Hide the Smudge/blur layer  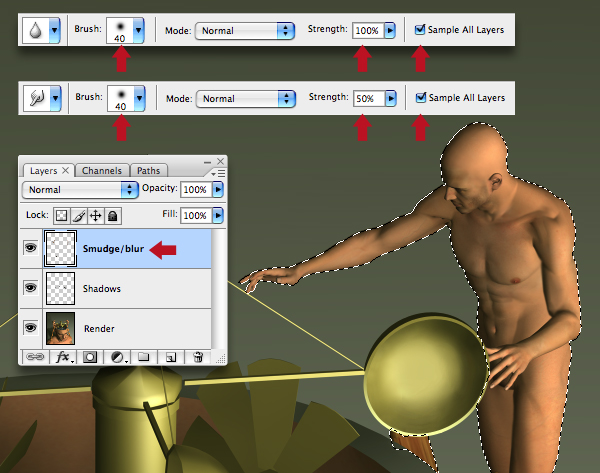pos(31,248)
